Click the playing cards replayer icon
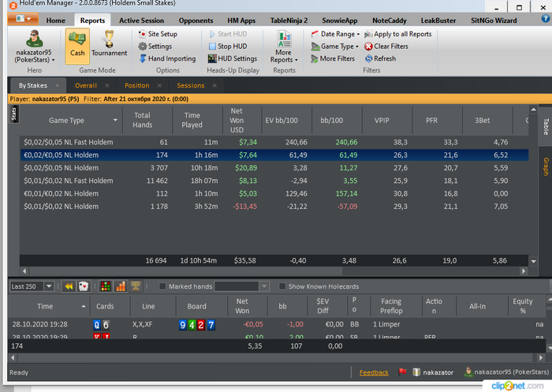The height and width of the screenshot is (392, 552). point(84,286)
